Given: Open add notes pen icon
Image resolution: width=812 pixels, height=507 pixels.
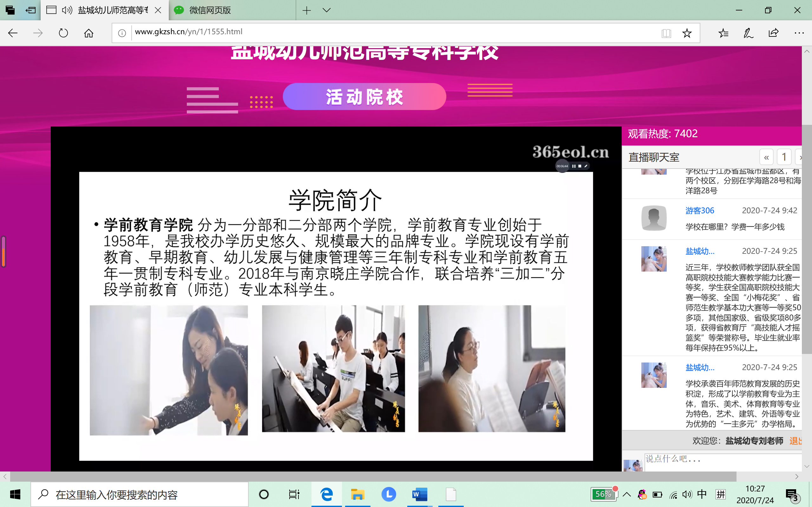Looking at the screenshot, I should point(748,33).
